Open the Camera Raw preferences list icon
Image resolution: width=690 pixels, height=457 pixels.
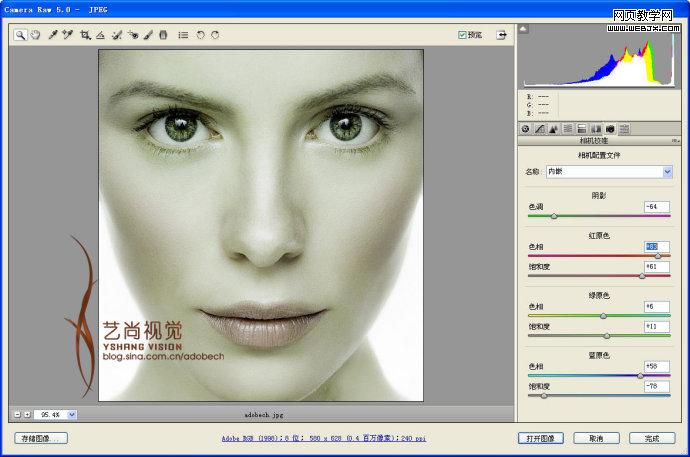(183, 35)
